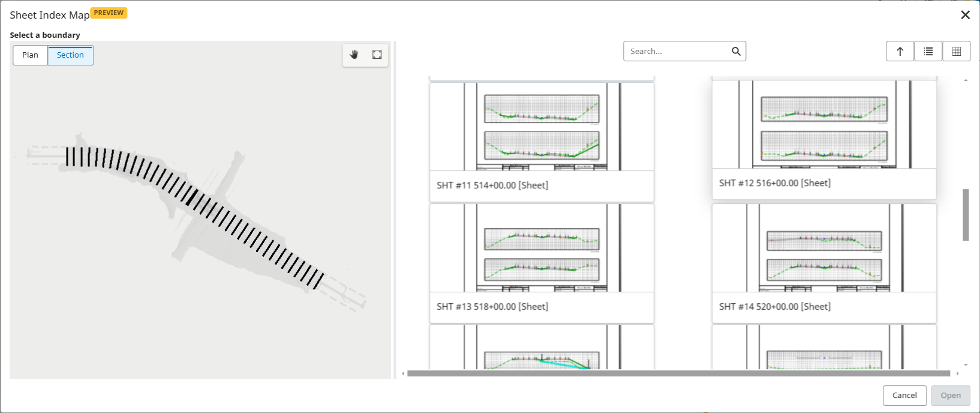Click the scroll right arrow of horizontal scrollbar
Image resolution: width=980 pixels, height=413 pixels.
click(957, 373)
